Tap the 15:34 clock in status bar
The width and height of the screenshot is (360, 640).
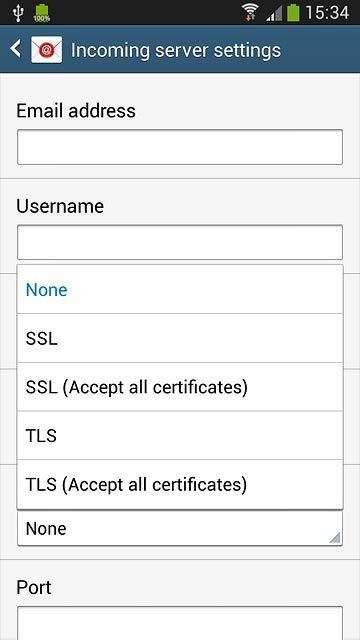click(x=327, y=13)
